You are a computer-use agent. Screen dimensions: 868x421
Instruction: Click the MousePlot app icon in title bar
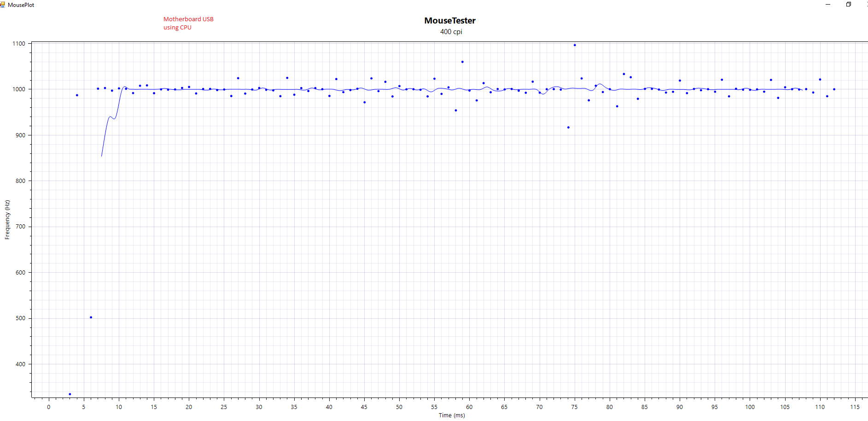coord(3,5)
